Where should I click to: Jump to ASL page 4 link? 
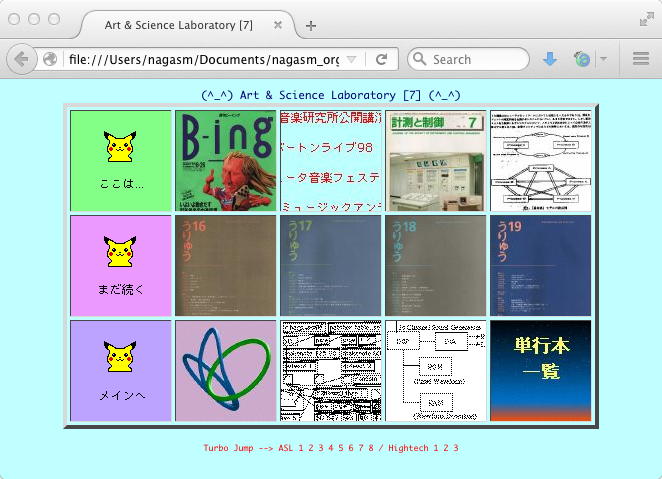[x=331, y=448]
